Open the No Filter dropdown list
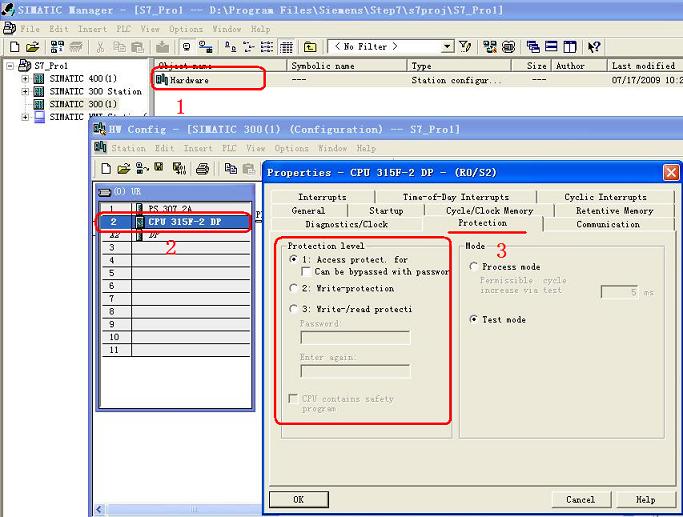 (x=447, y=47)
